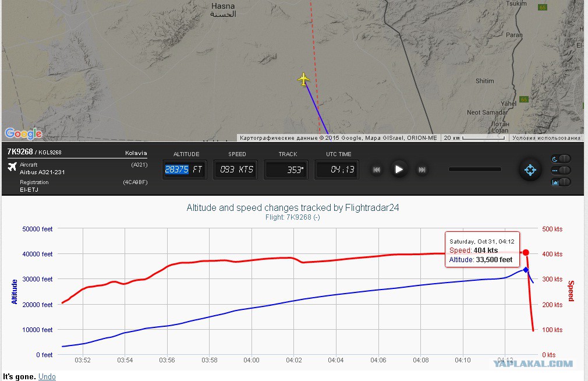Screen dimensions: 588x381
Task: Click the 'Flight: 7K9268 (-)' chart subtitle
Action: 292,217
